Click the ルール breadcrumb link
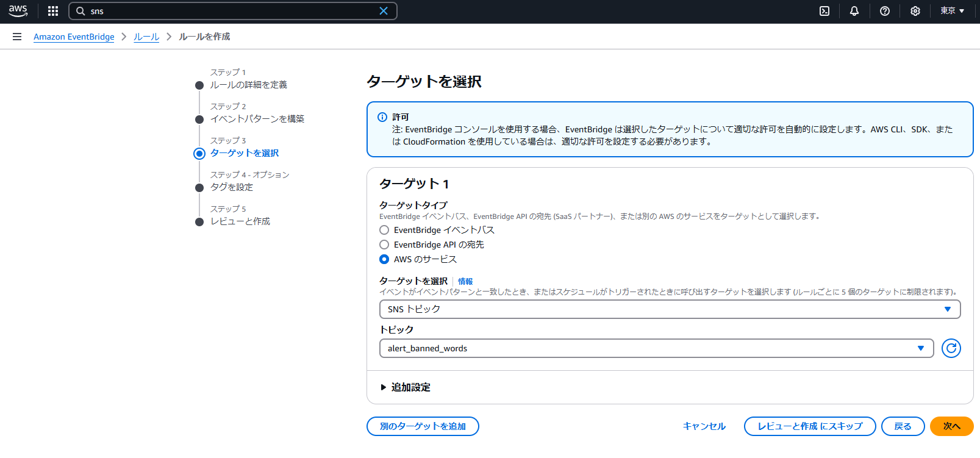The width and height of the screenshot is (980, 458). pos(146,37)
